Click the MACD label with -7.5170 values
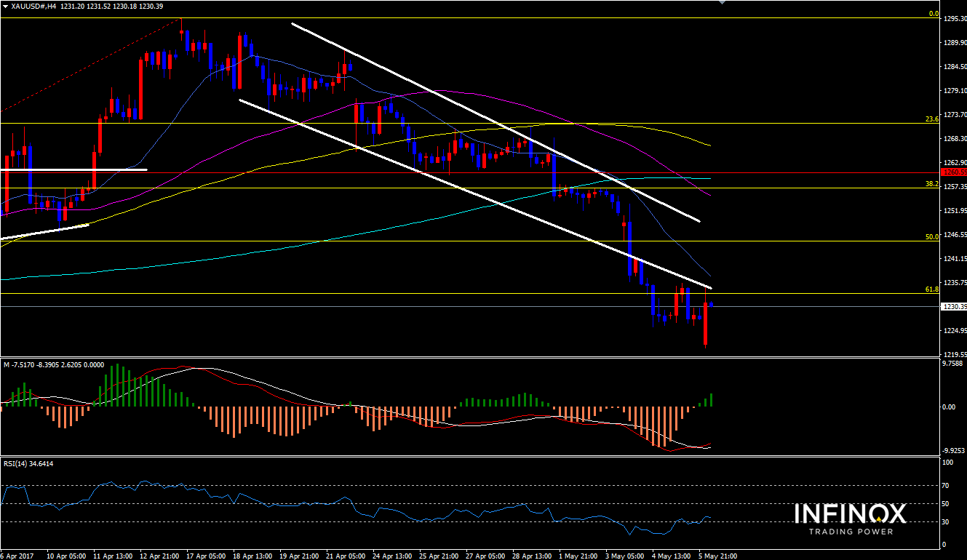 (x=53, y=364)
